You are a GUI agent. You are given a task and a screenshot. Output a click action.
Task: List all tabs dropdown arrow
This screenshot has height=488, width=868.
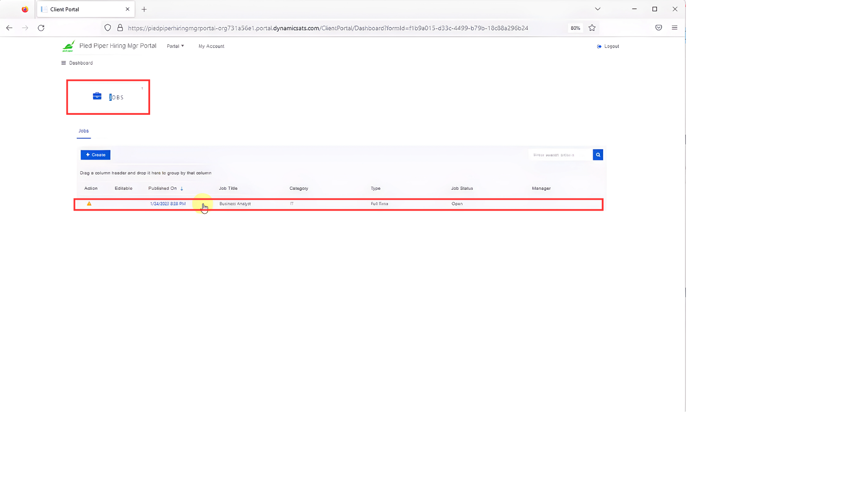coord(598,9)
